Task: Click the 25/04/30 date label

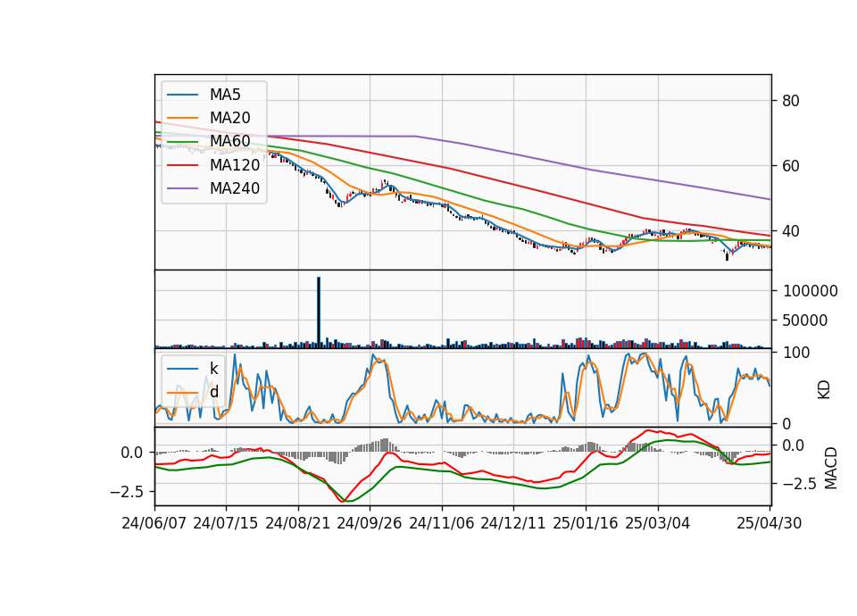Action: pos(770,524)
